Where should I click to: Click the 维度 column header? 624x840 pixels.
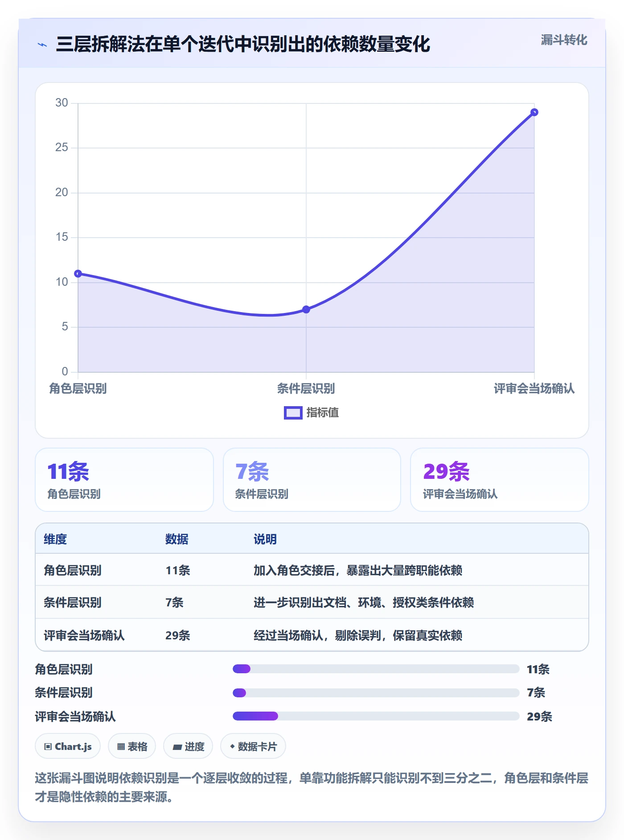pyautogui.click(x=55, y=539)
